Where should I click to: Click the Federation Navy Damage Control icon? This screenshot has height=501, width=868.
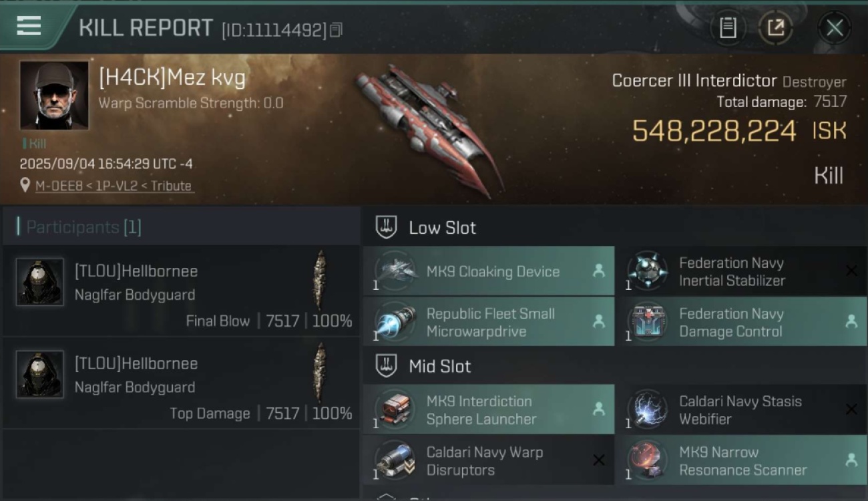coord(647,322)
